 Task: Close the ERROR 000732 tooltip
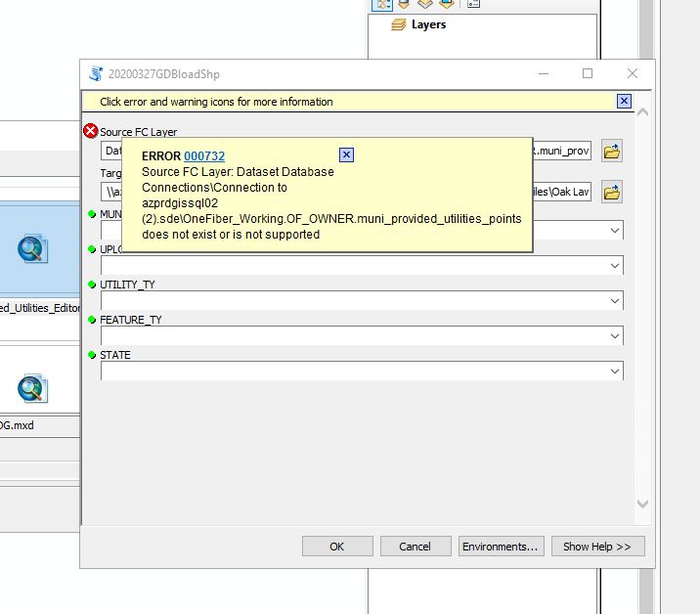click(346, 154)
